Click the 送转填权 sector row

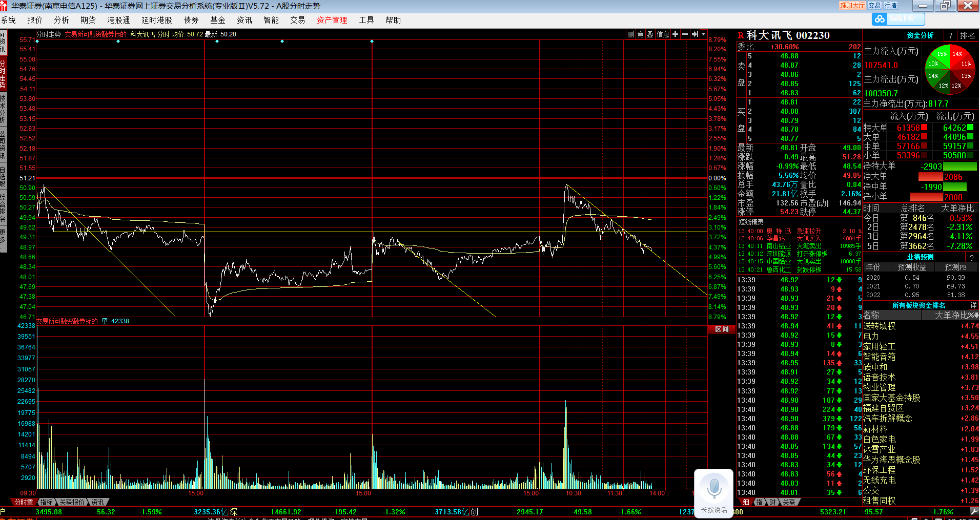[x=921, y=326]
